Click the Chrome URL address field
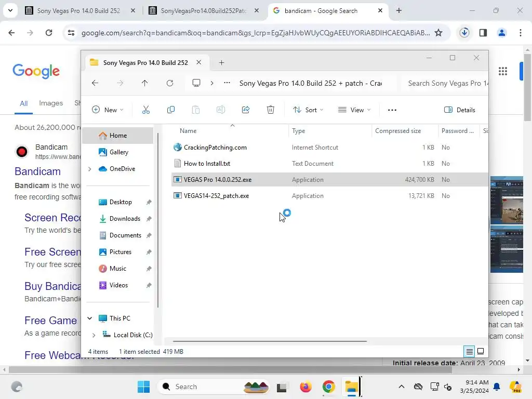Viewport: 532px width, 399px height. click(256, 33)
